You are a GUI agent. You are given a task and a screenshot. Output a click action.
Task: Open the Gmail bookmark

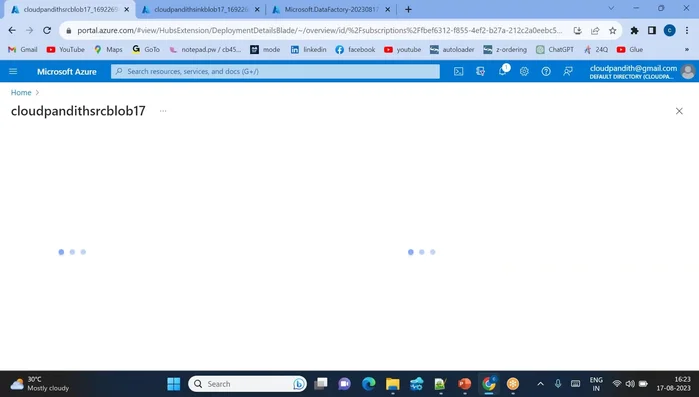tap(23, 49)
